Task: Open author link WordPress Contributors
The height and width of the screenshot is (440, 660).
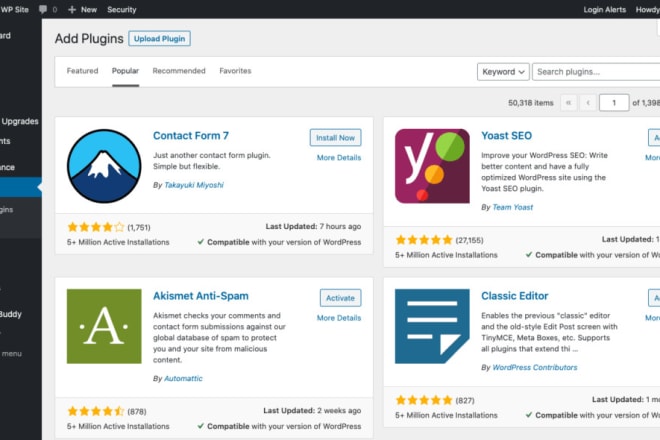Action: (x=535, y=367)
